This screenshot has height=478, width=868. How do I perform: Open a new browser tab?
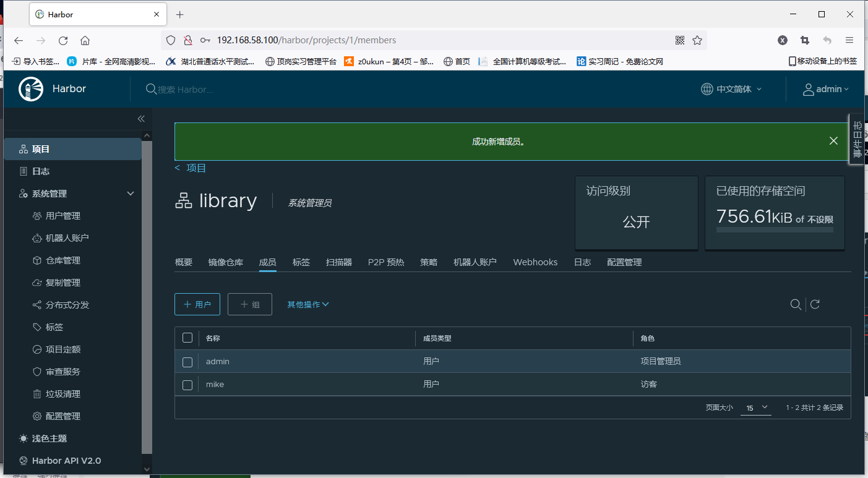tap(180, 14)
